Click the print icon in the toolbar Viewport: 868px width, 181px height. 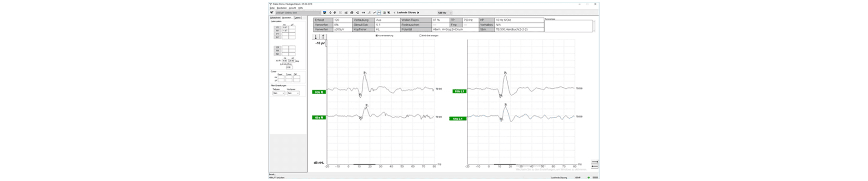tap(352, 13)
